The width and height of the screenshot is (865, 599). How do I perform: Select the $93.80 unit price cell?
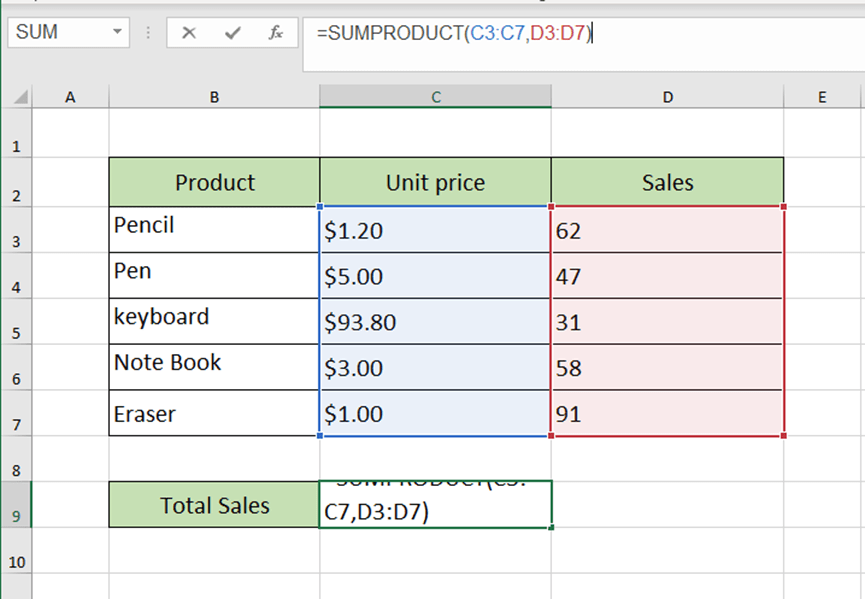[435, 322]
